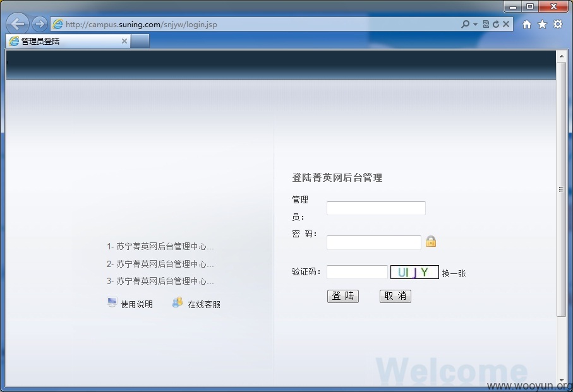The width and height of the screenshot is (573, 392).
Task: Open first 苏宁菁英网后台管理中心 entry
Action: [x=160, y=246]
